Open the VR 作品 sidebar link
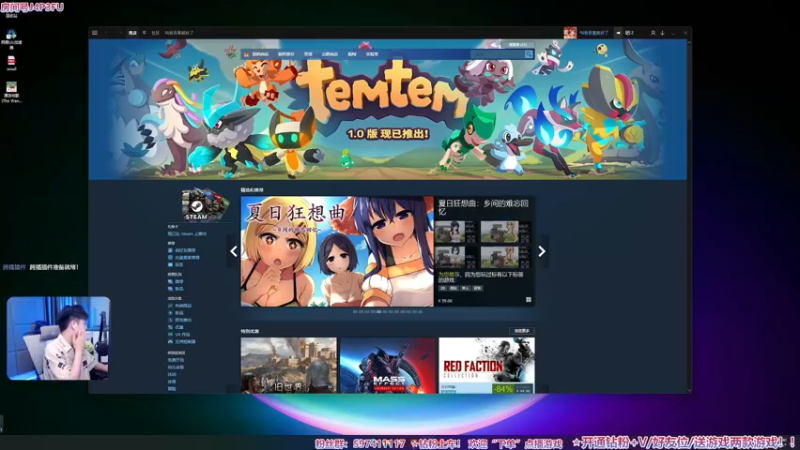Image resolution: width=800 pixels, height=450 pixels. [x=182, y=334]
